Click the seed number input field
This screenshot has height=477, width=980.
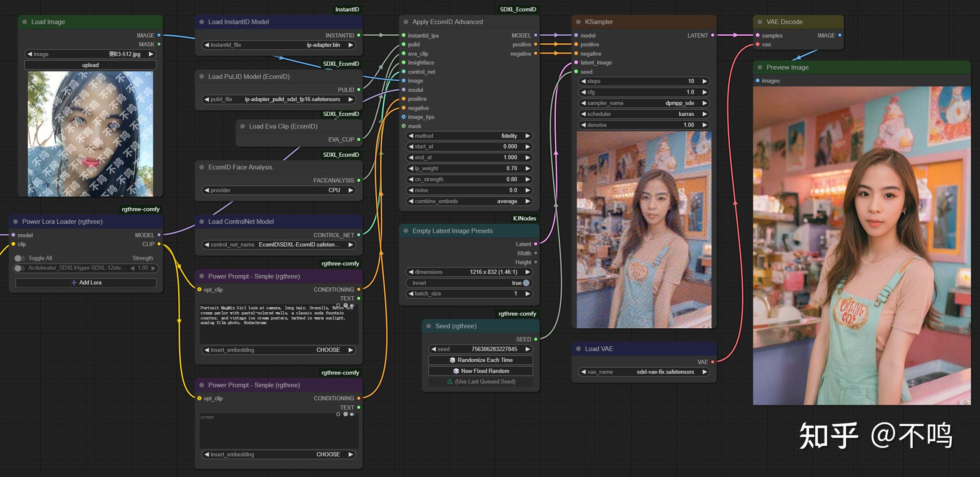click(481, 349)
